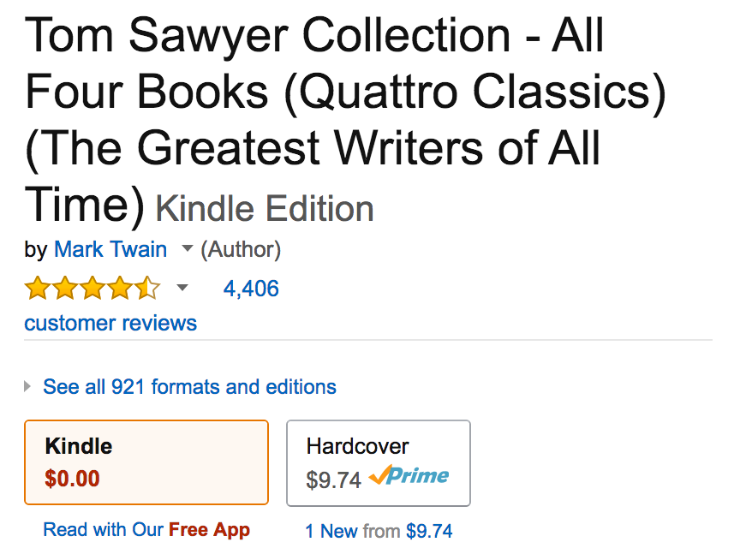Click the first gold rating star
Screen dimensions: 752x560
coord(37,289)
